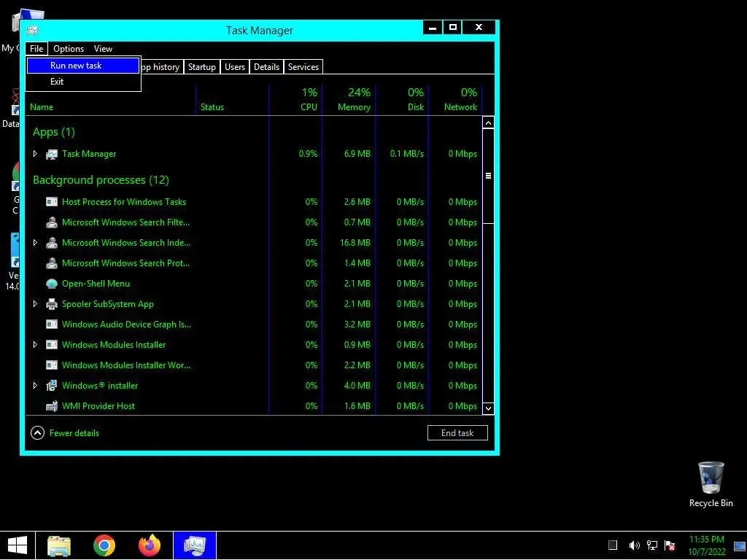Select the WMI Provider Host row name
This screenshot has width=747, height=560.
98,406
